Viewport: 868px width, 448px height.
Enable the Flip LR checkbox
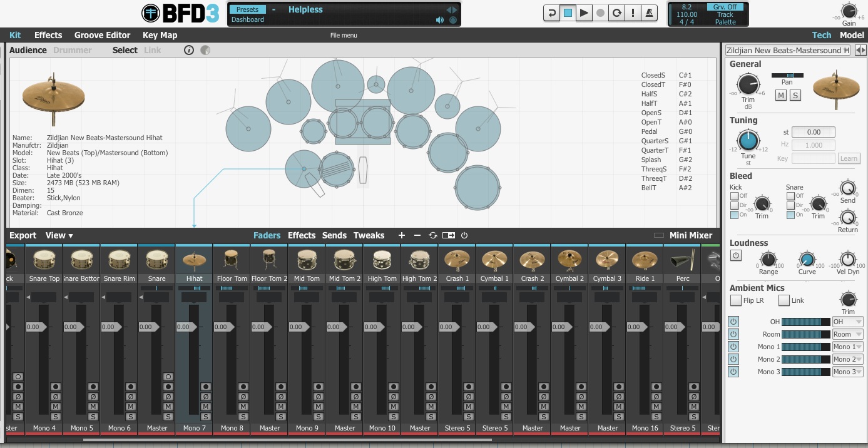tap(735, 300)
